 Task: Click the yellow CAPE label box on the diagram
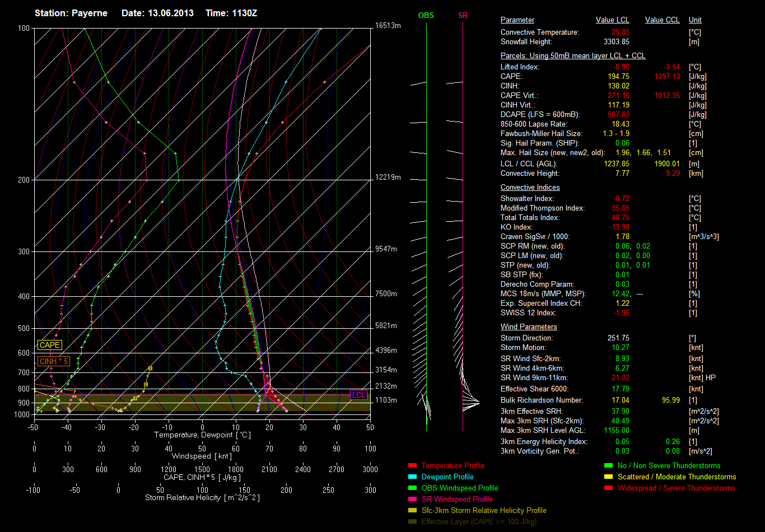[49, 346]
